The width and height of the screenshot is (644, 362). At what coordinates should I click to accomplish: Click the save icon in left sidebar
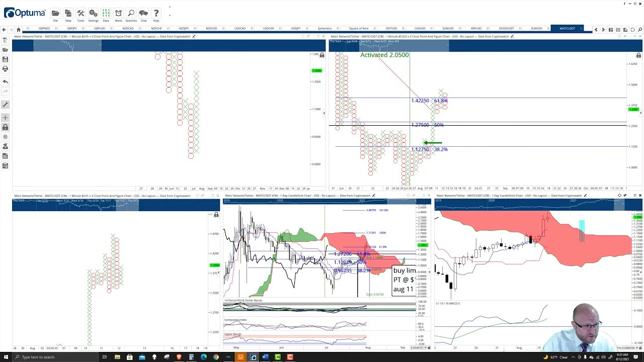[5, 59]
